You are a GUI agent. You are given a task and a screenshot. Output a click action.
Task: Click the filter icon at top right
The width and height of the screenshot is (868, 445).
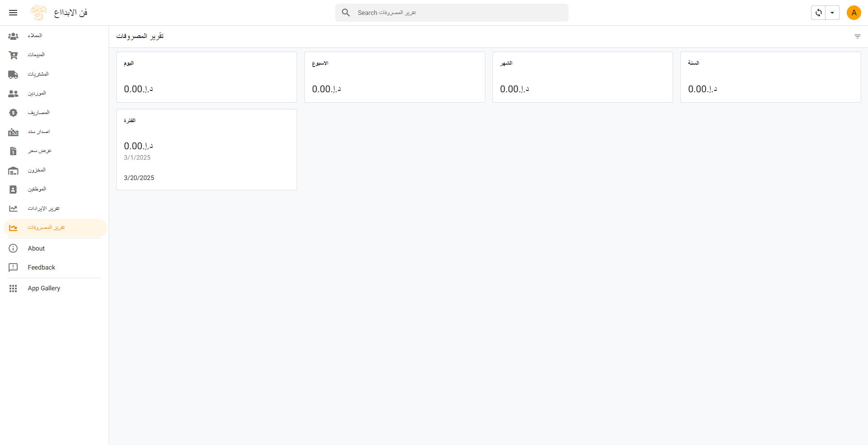(857, 37)
